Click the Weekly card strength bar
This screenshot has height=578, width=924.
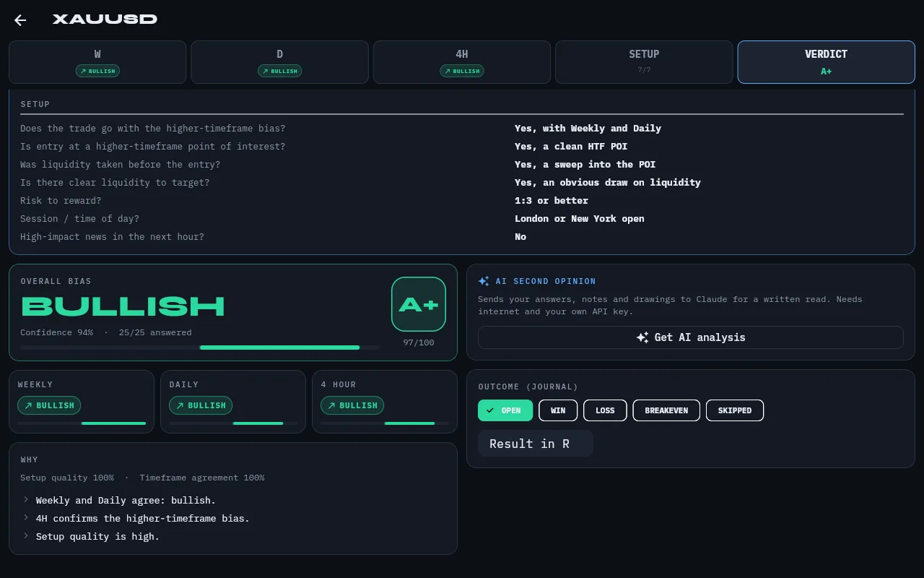pyautogui.click(x=82, y=423)
